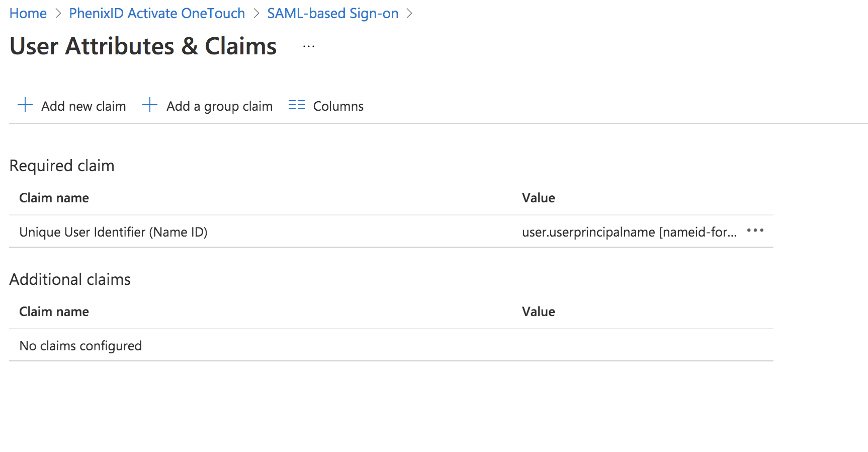
Task: Click the Add new claim label
Action: point(83,106)
